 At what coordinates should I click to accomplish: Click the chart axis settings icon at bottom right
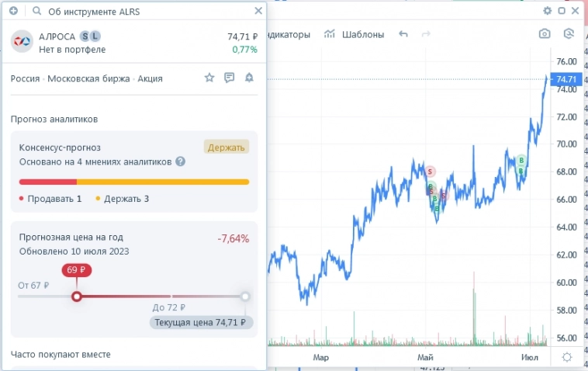(567, 357)
